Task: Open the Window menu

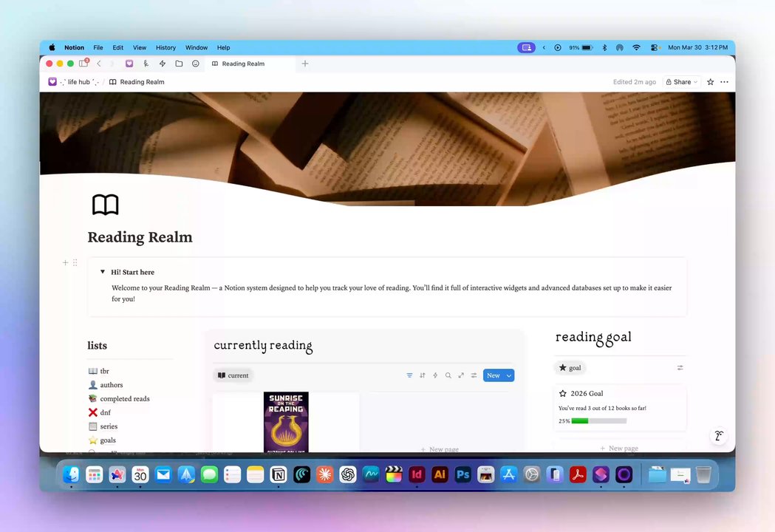Action: [197, 47]
